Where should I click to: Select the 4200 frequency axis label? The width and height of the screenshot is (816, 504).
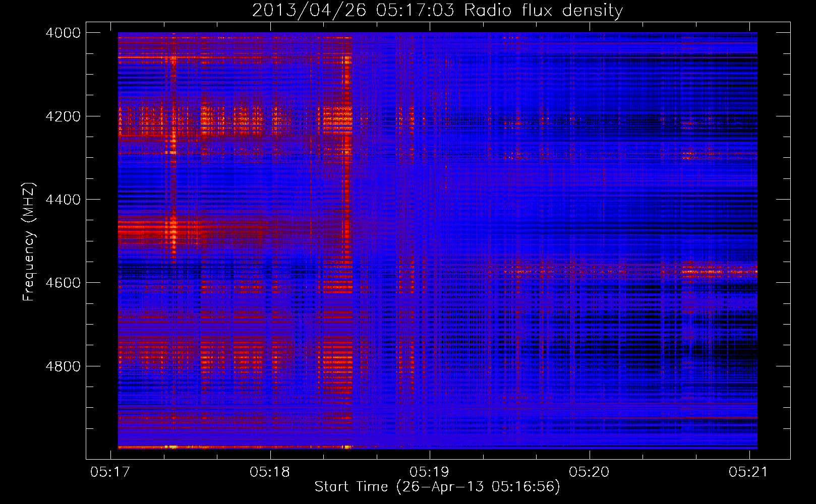(x=63, y=116)
